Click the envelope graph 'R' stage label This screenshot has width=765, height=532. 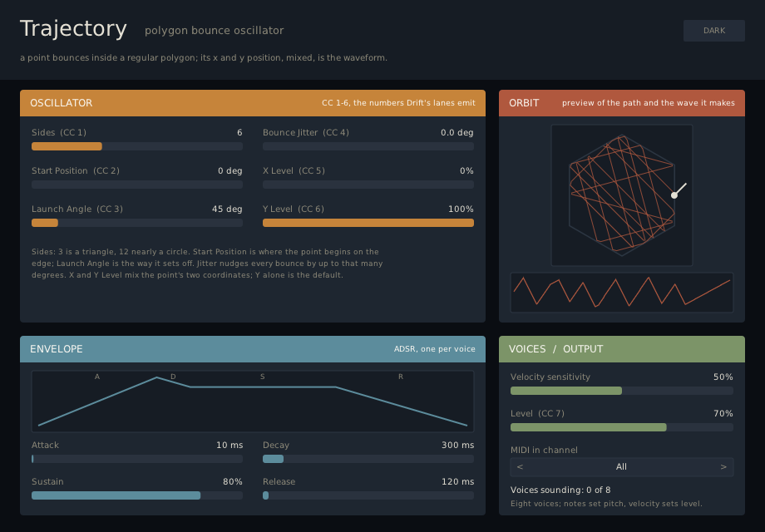click(x=401, y=377)
